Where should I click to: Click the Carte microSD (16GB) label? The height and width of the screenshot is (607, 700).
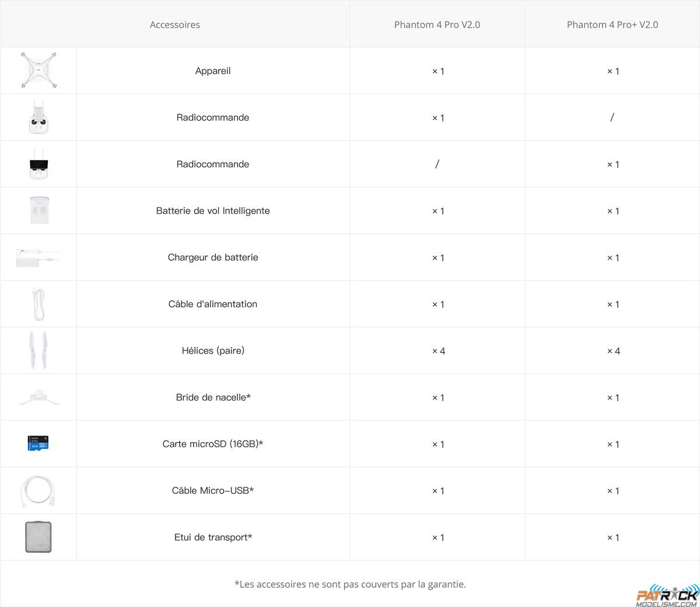point(213,444)
